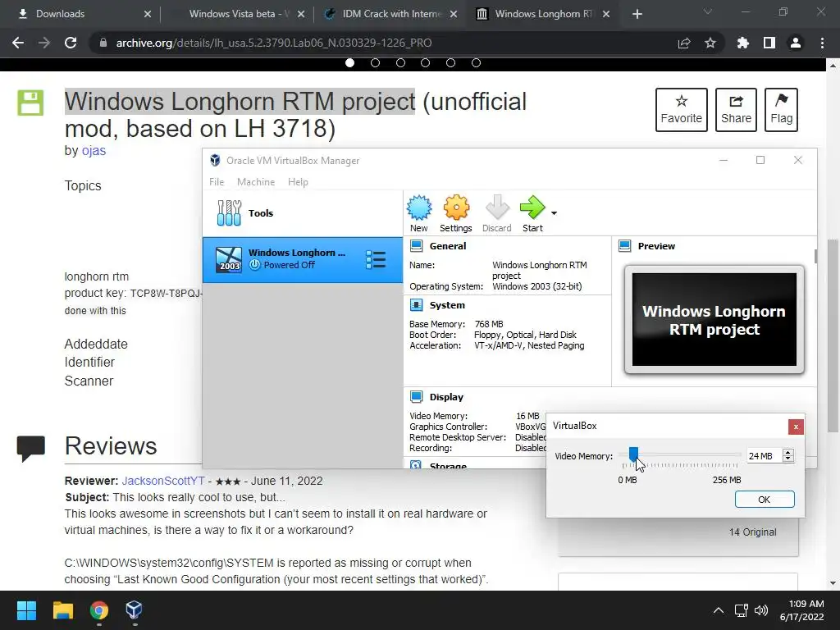
Task: Expand the Start button dropdown arrow
Action: point(554,213)
